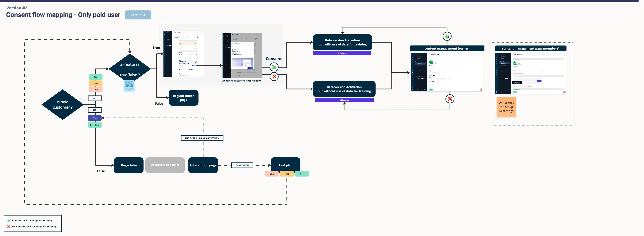Click 'END OF TRIAL OR NO CONVERSION' box
This screenshot has width=644, height=236.
(202, 138)
